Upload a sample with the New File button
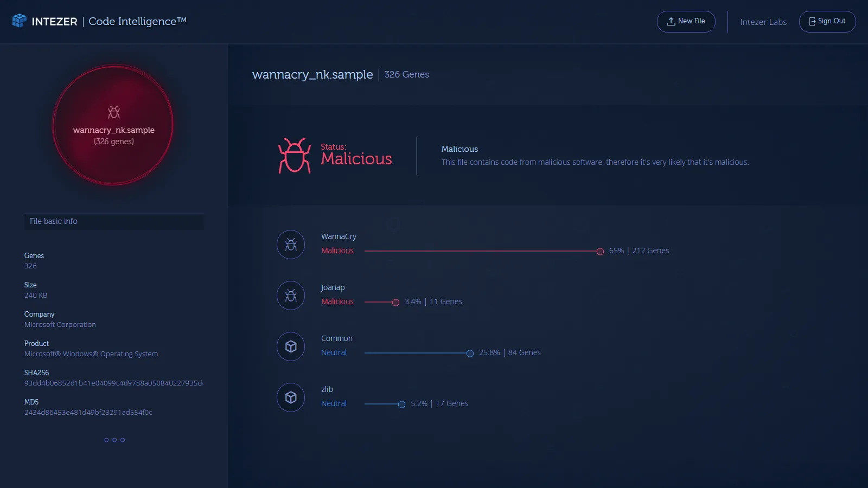This screenshot has width=868, height=488. pyautogui.click(x=686, y=22)
